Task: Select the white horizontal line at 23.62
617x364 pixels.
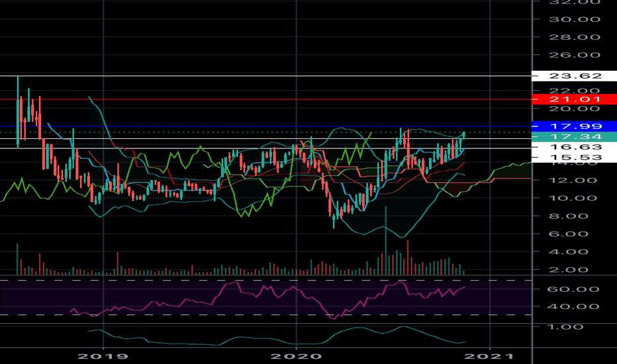Action: tap(265, 76)
